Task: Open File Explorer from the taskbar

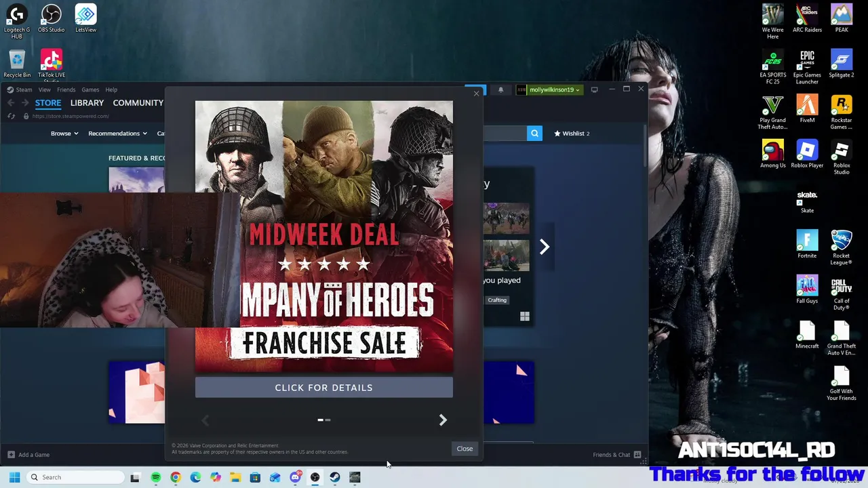Action: click(x=235, y=477)
